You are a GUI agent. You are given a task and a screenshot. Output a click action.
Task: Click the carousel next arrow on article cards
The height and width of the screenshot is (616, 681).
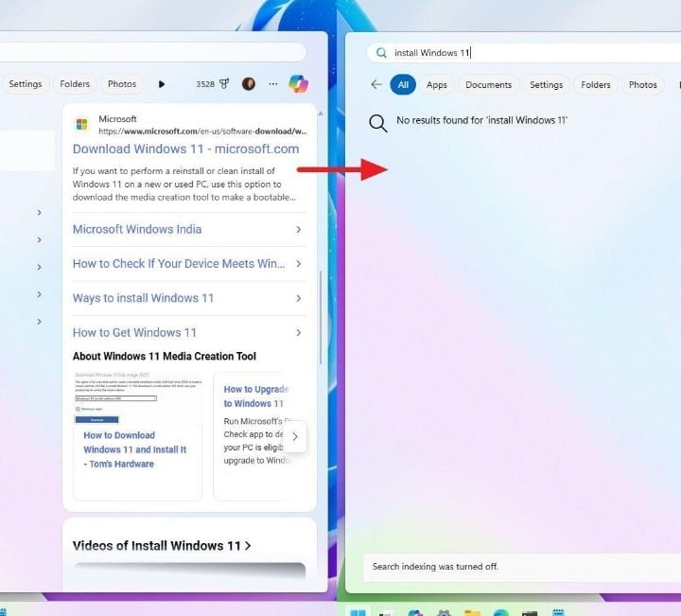pyautogui.click(x=295, y=436)
